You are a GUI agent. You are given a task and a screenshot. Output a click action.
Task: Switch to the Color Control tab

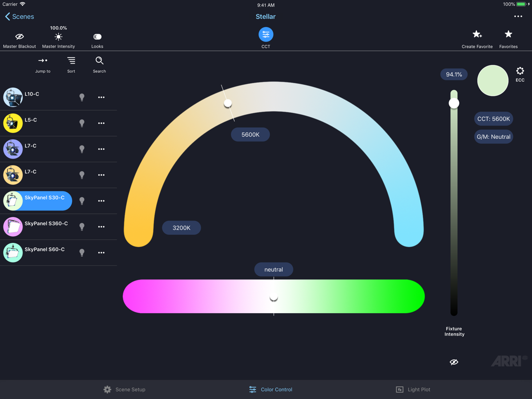pyautogui.click(x=270, y=389)
